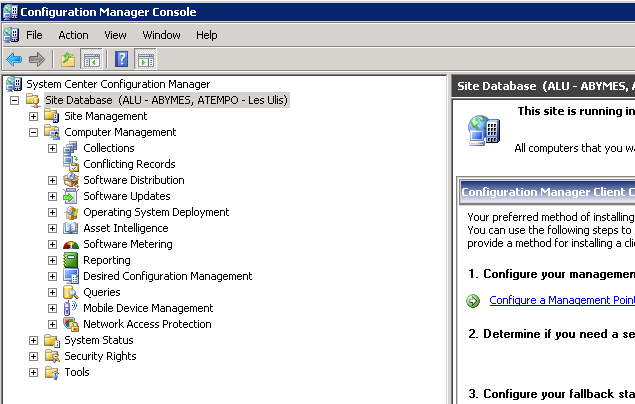
Task: Open the Help menu
Action: tap(207, 35)
